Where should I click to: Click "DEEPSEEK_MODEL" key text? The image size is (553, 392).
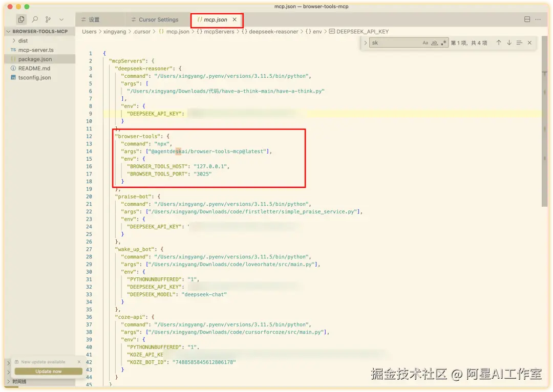(x=151, y=294)
